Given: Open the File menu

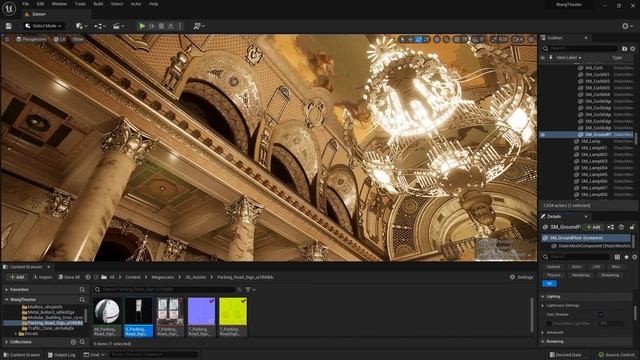Looking at the screenshot, I should coord(25,4).
